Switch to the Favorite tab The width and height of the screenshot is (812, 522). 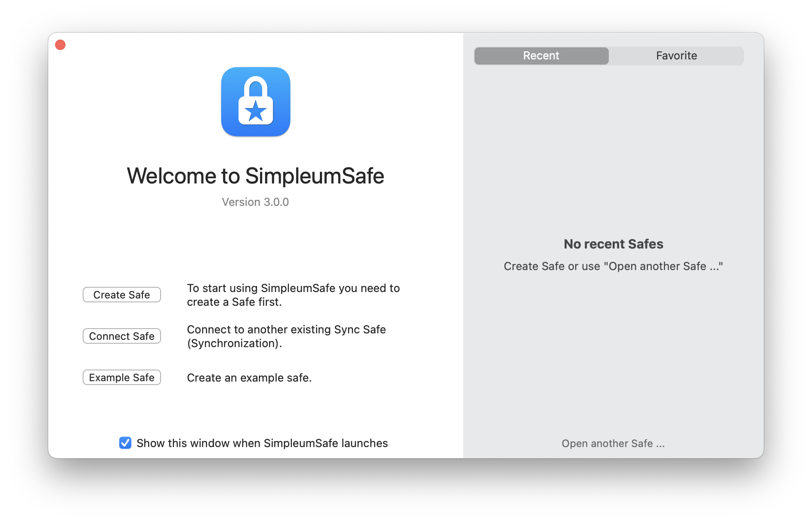pos(676,56)
